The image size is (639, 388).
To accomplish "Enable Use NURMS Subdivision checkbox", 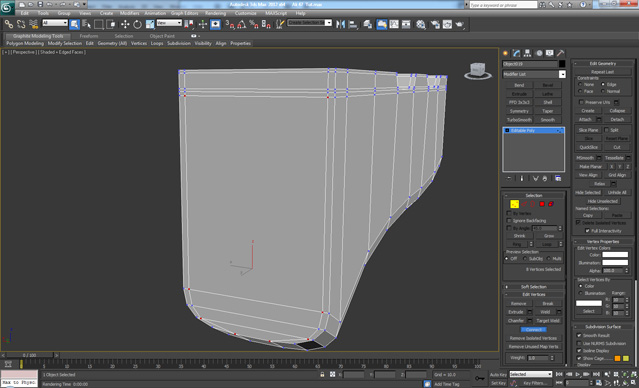I will pos(579,343).
